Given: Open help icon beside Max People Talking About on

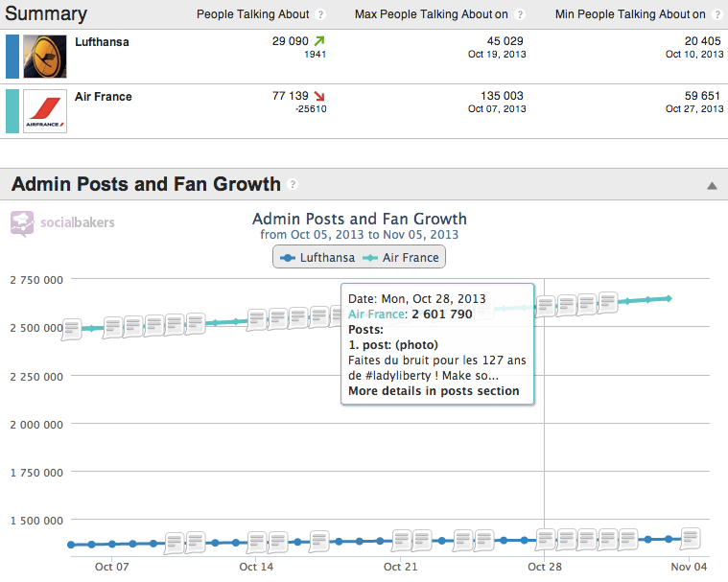Looking at the screenshot, I should point(520,14).
